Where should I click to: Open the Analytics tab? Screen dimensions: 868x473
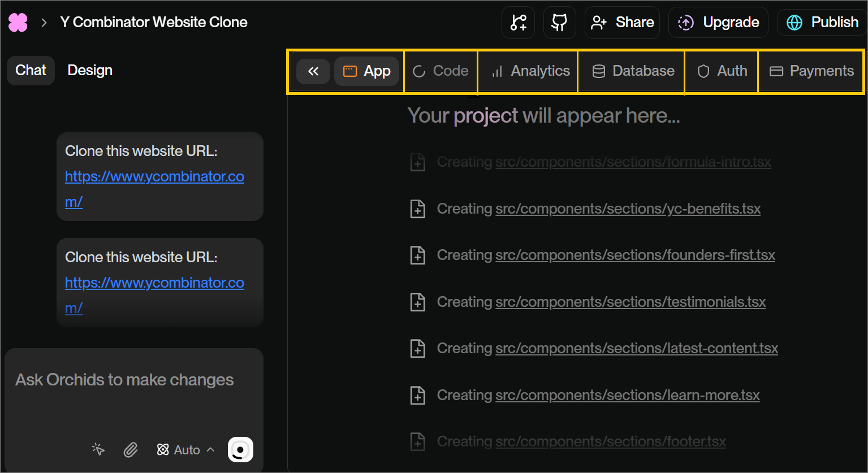point(530,71)
